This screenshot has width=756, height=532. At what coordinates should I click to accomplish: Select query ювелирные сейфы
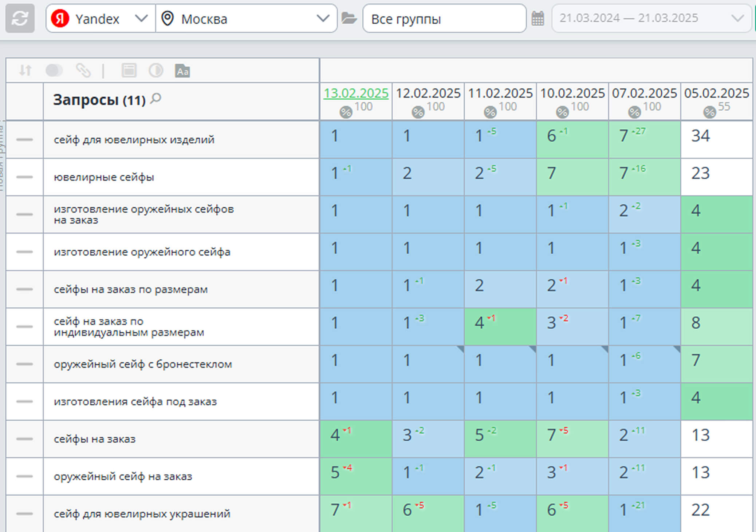pyautogui.click(x=104, y=177)
